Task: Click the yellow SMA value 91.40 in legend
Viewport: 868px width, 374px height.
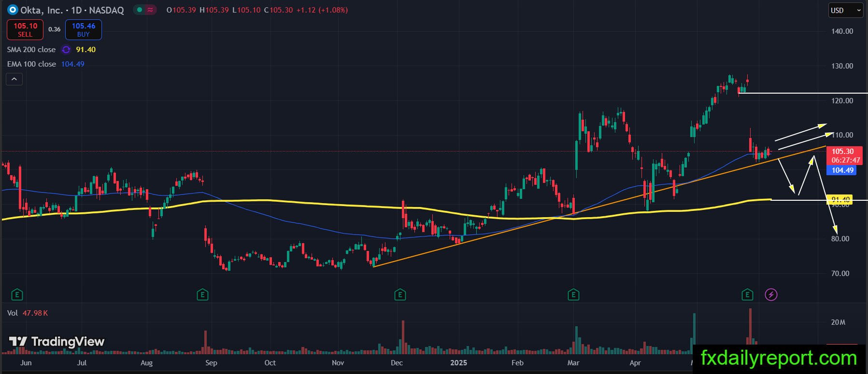Action: (86, 50)
